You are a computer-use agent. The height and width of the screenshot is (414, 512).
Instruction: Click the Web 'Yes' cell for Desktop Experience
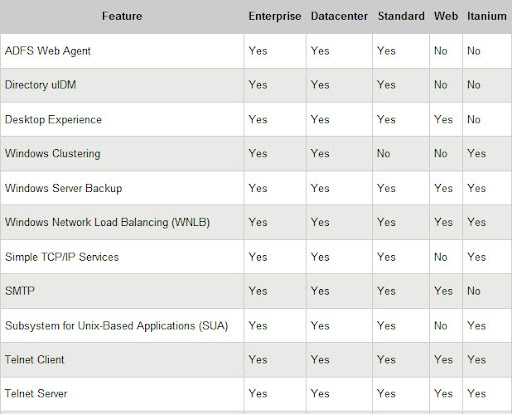point(443,120)
